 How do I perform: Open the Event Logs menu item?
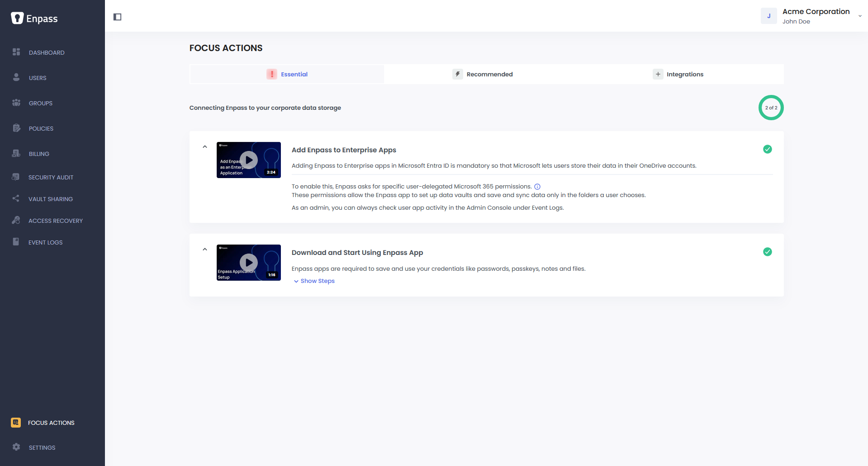point(46,243)
